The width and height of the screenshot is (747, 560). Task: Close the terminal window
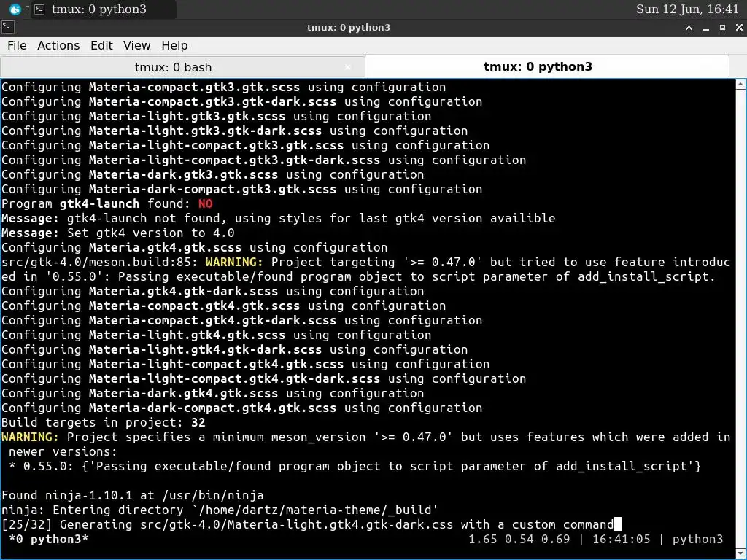point(739,28)
